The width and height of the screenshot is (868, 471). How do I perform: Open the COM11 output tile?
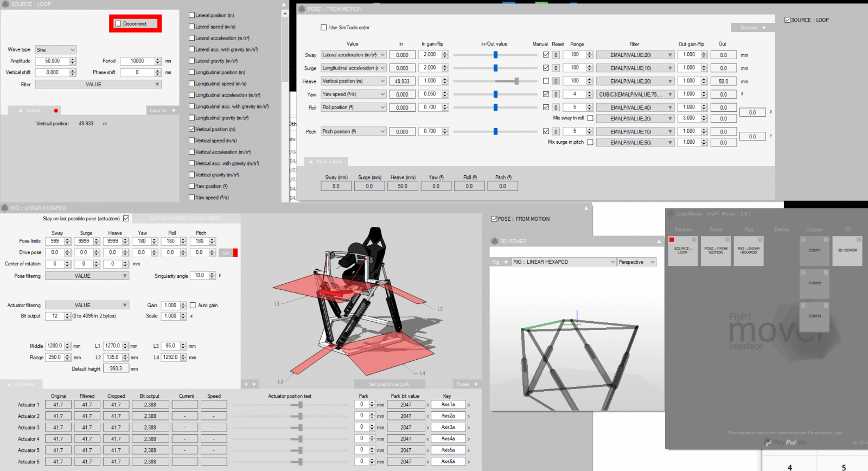pyautogui.click(x=815, y=251)
